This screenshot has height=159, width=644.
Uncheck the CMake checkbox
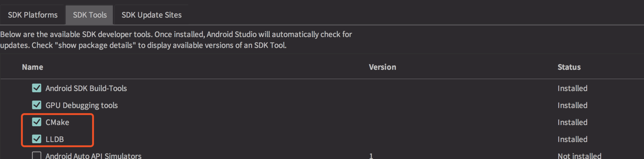(37, 122)
